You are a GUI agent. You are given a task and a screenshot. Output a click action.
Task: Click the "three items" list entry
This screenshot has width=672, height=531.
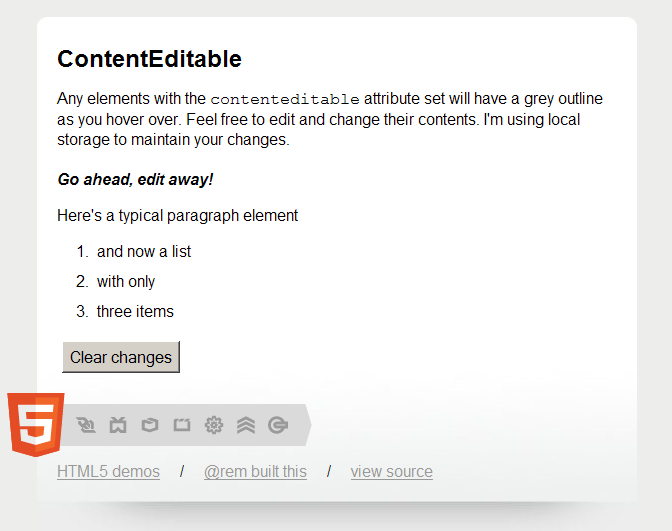(x=135, y=312)
